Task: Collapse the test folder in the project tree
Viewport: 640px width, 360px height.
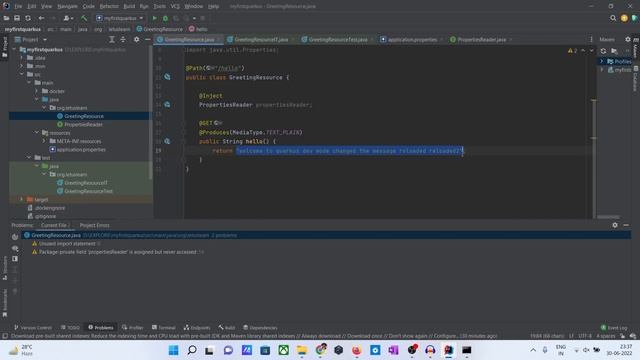Action: (29, 158)
